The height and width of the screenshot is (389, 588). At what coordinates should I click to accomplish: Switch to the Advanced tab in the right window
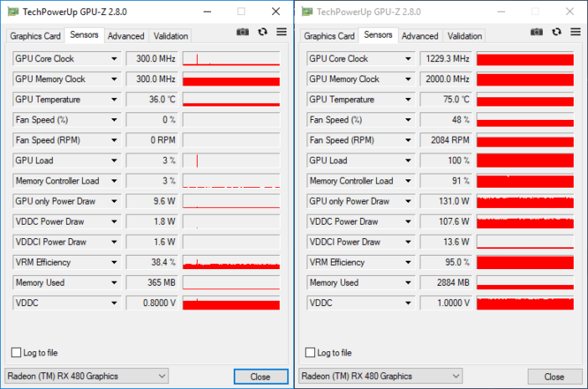pos(420,36)
